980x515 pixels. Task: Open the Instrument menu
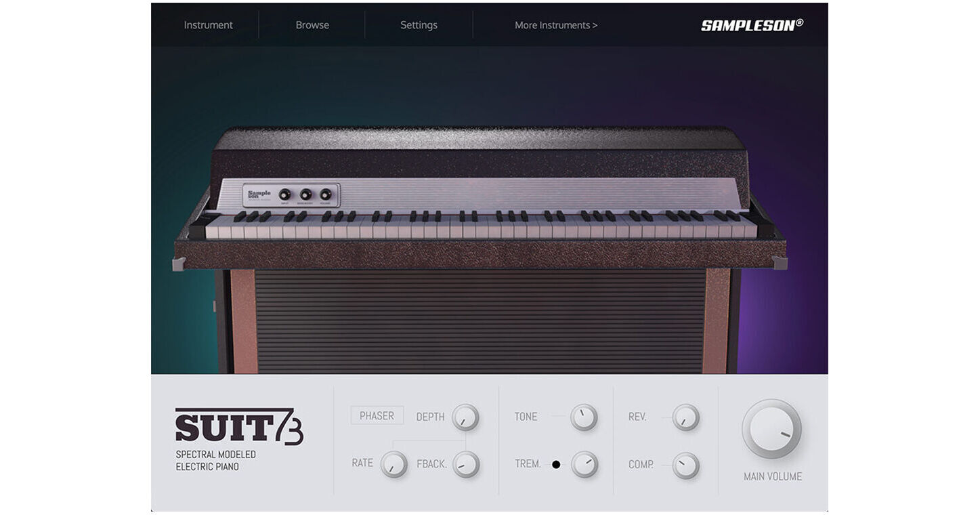208,24
